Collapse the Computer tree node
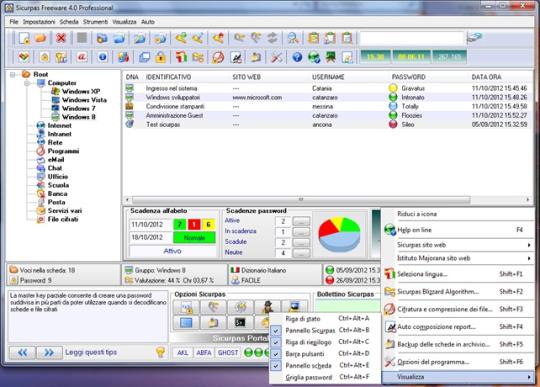The width and height of the screenshot is (540, 387). click(x=27, y=83)
